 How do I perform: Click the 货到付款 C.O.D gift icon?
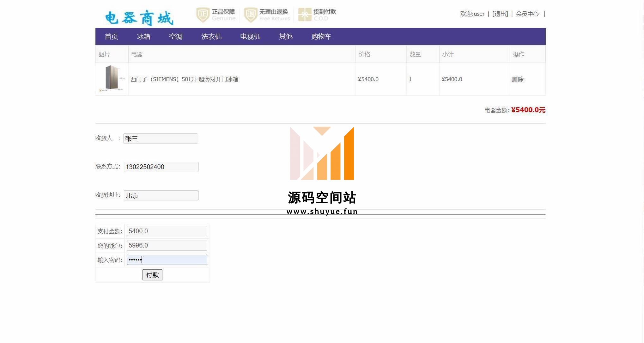pos(305,15)
